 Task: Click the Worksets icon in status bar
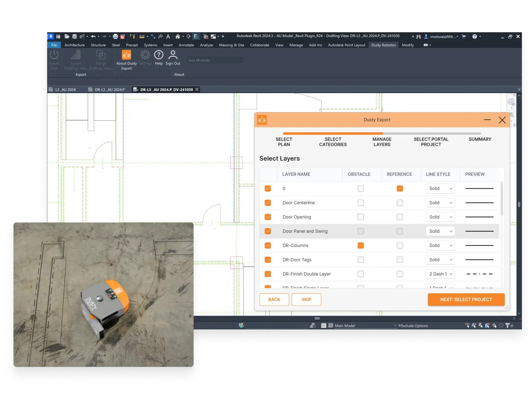(241, 326)
